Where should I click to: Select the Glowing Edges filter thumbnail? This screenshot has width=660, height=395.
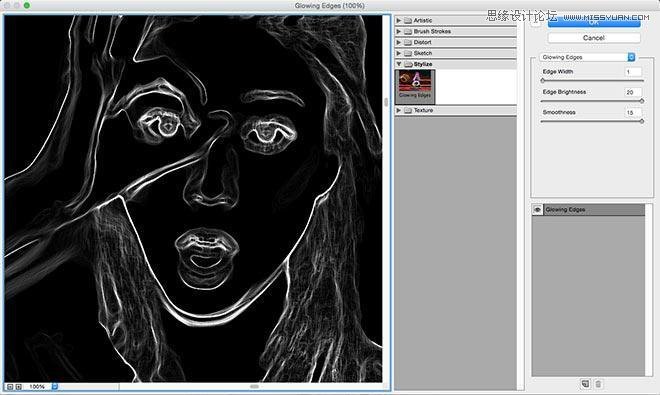click(415, 86)
